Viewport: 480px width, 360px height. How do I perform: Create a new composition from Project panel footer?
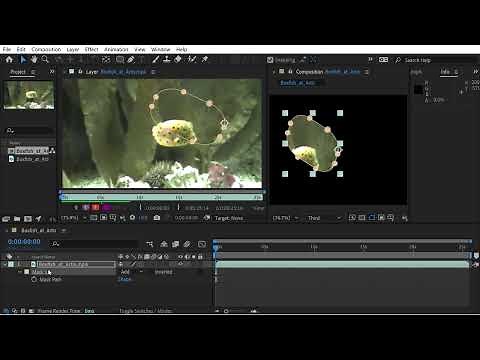(28, 219)
